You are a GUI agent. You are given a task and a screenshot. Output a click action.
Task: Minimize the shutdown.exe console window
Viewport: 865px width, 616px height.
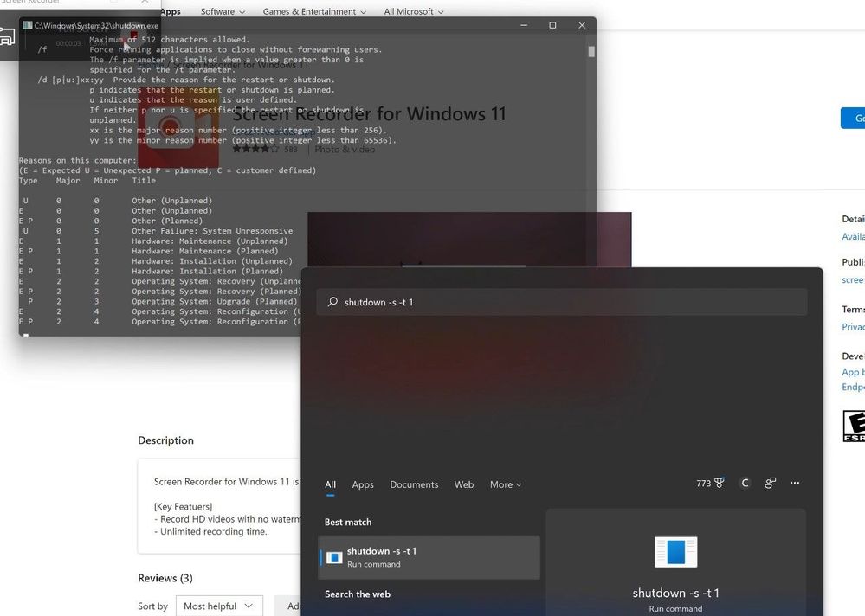tap(524, 25)
